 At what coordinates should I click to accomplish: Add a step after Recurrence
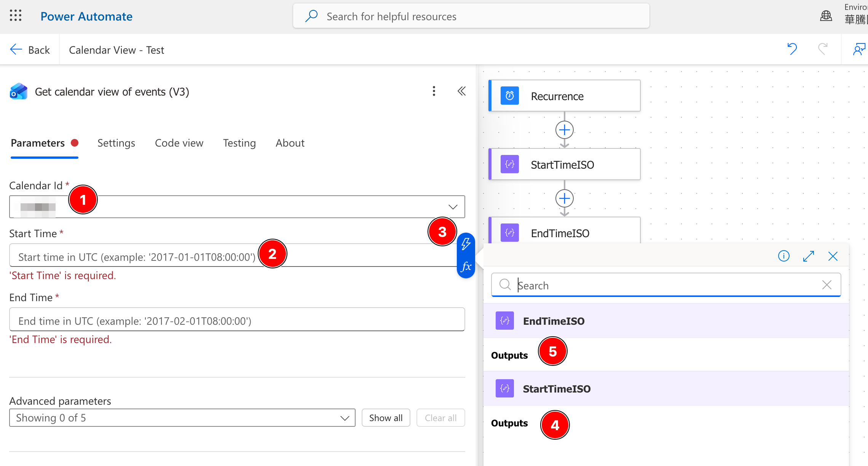(564, 130)
